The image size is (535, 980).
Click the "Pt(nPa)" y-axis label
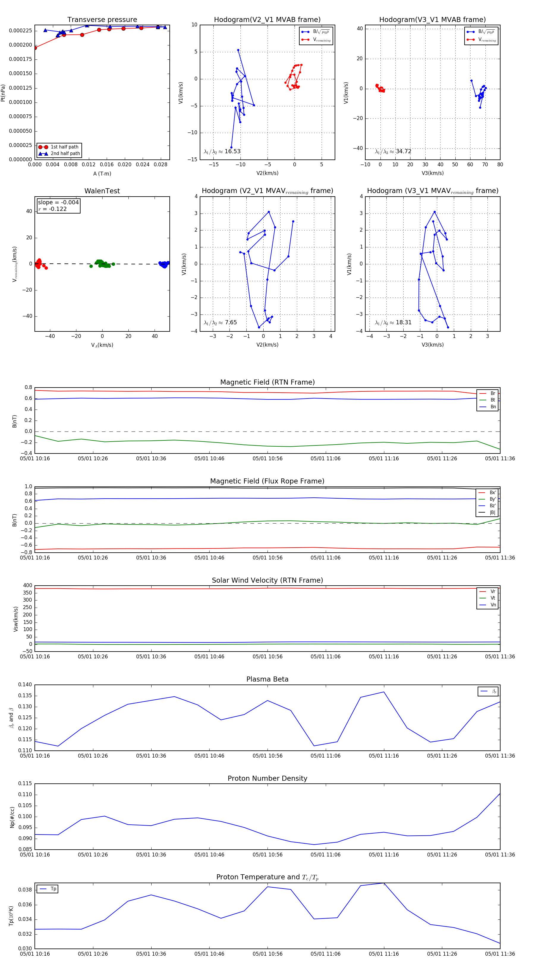coord(3,93)
